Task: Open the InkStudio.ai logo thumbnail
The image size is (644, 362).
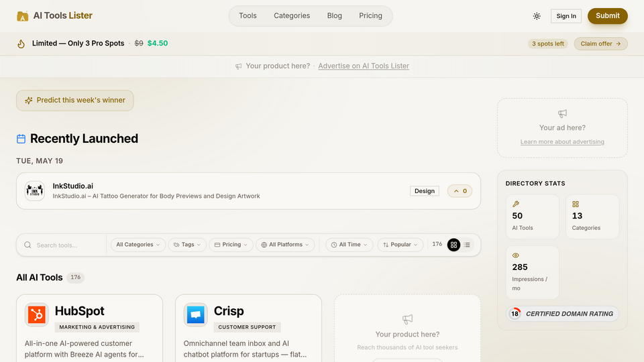Action: [34, 191]
